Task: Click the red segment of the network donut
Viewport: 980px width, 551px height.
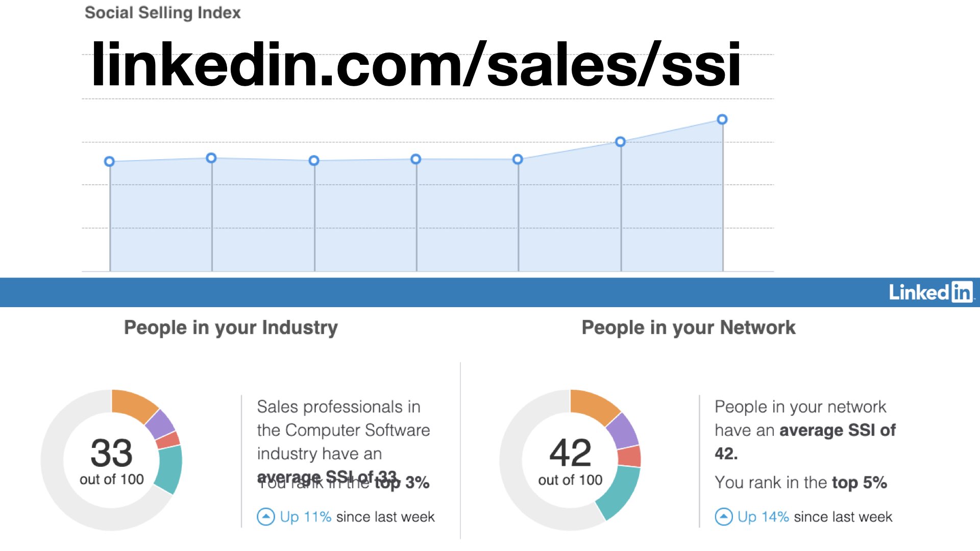Action: click(x=629, y=456)
